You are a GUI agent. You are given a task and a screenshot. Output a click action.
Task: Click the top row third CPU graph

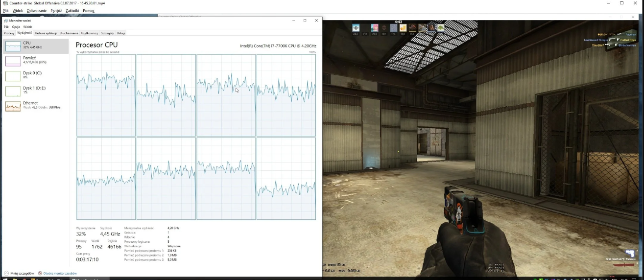(x=226, y=95)
